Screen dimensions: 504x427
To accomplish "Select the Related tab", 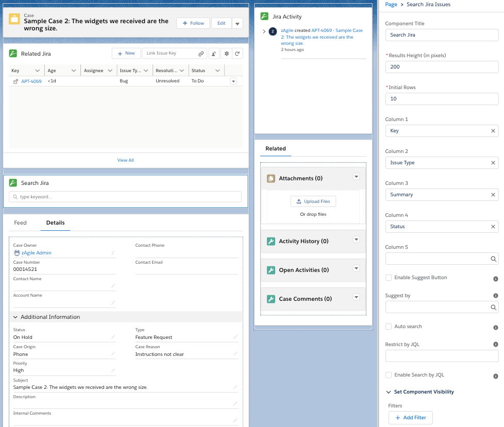I will tap(275, 148).
